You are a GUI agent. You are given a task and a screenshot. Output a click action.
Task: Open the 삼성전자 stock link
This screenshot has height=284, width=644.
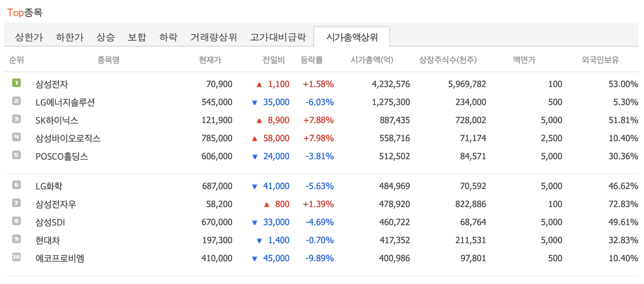pyautogui.click(x=52, y=84)
